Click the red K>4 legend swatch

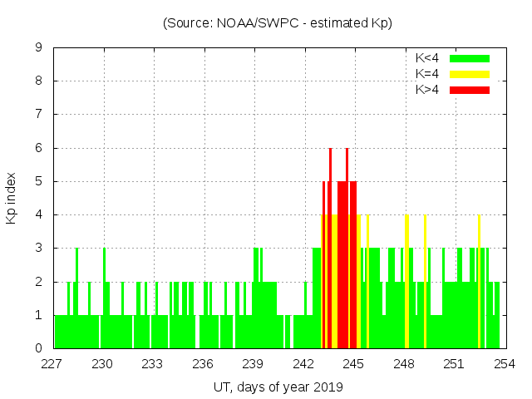point(470,90)
